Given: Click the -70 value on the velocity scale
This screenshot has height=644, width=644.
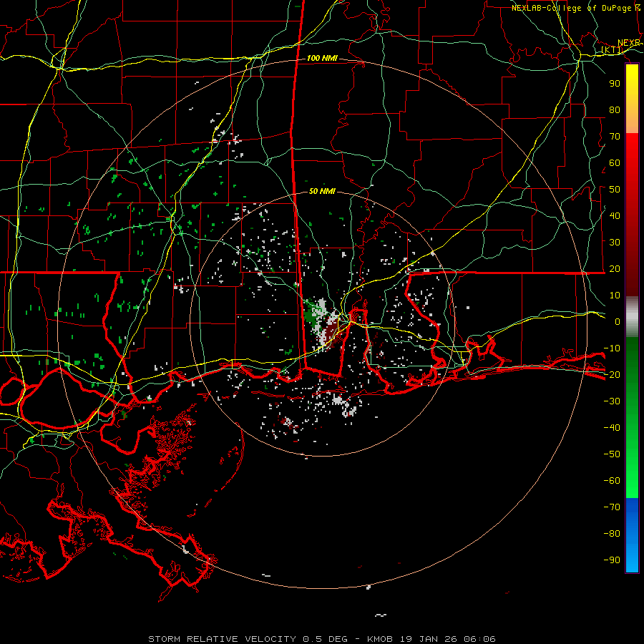Looking at the screenshot, I should (612, 507).
